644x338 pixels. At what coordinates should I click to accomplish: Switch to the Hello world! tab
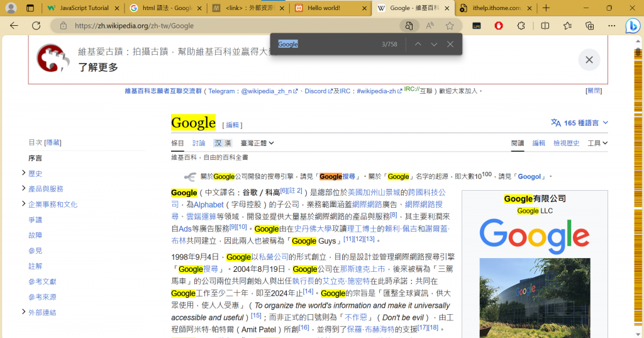pyautogui.click(x=330, y=8)
